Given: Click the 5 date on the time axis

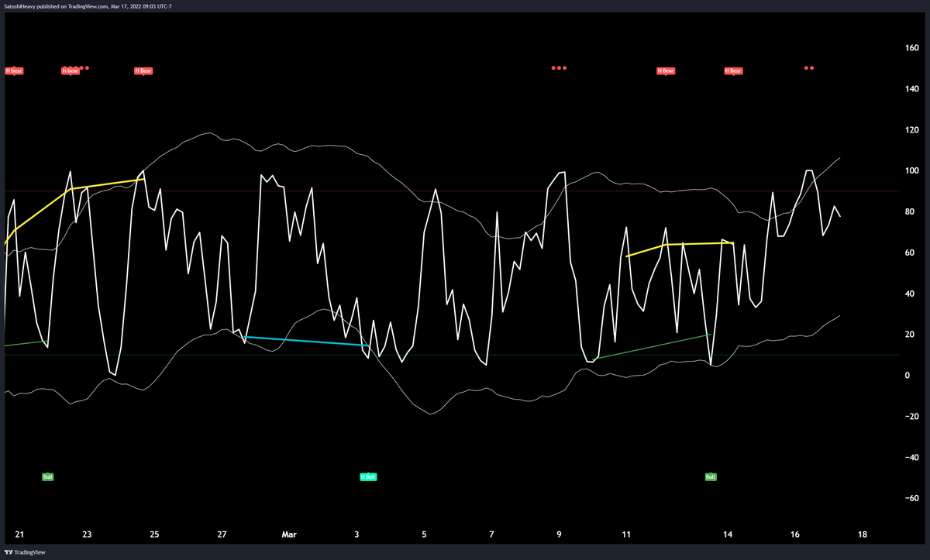Looking at the screenshot, I should coord(424,534).
